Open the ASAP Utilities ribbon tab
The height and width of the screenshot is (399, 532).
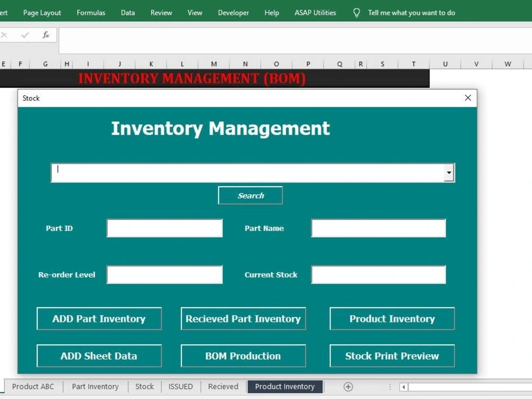[315, 12]
